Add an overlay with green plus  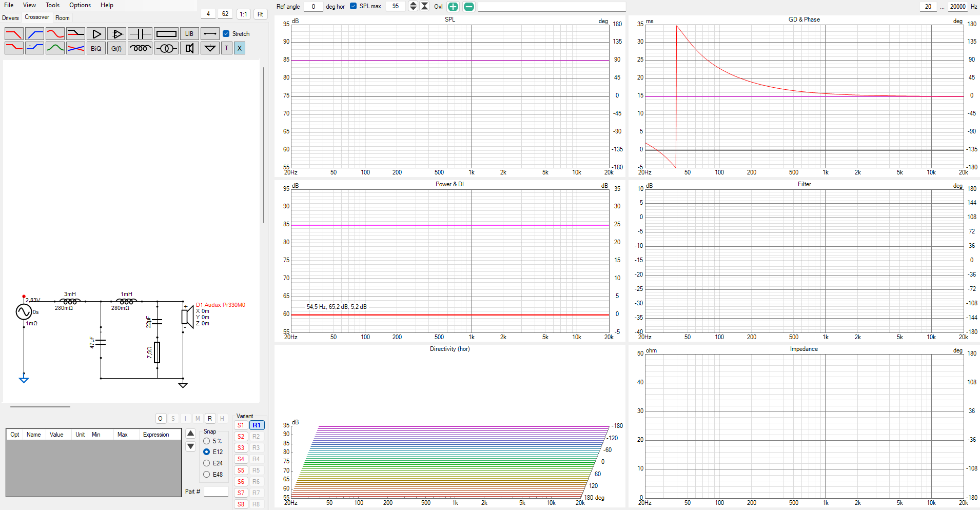[x=453, y=7]
